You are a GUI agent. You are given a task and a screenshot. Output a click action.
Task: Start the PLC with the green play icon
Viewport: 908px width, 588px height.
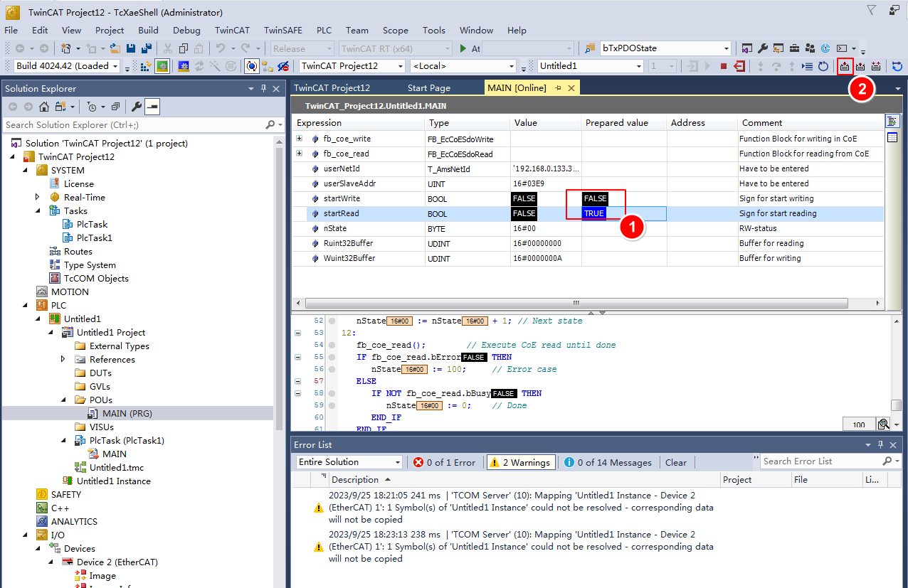click(463, 49)
